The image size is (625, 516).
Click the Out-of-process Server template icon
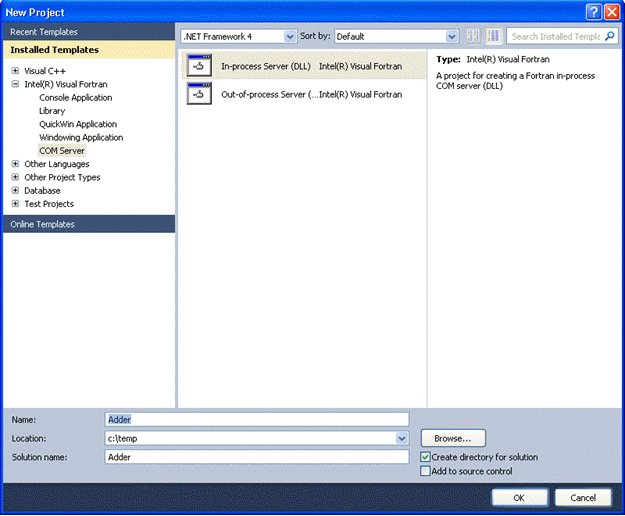(x=199, y=94)
